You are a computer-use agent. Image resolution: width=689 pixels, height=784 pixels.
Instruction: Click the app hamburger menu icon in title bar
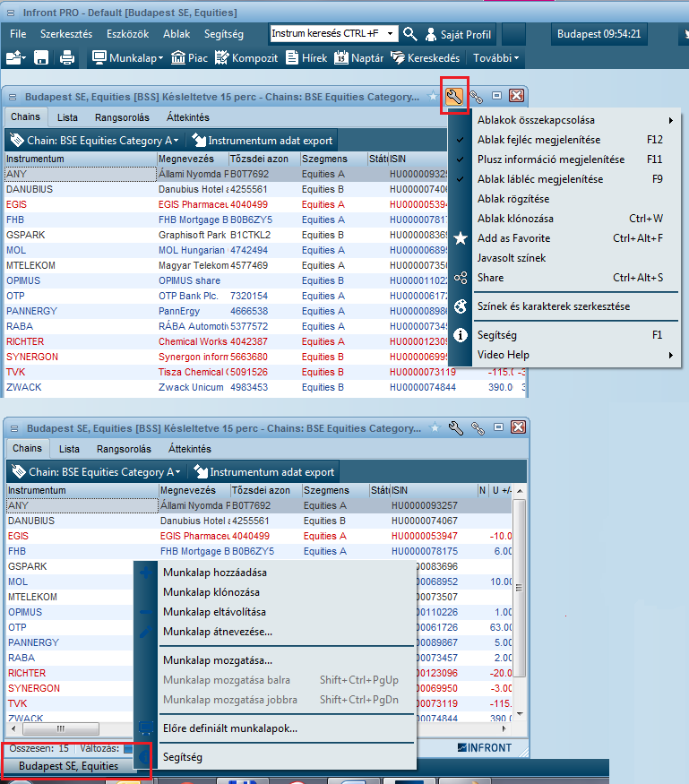pyautogui.click(x=11, y=13)
